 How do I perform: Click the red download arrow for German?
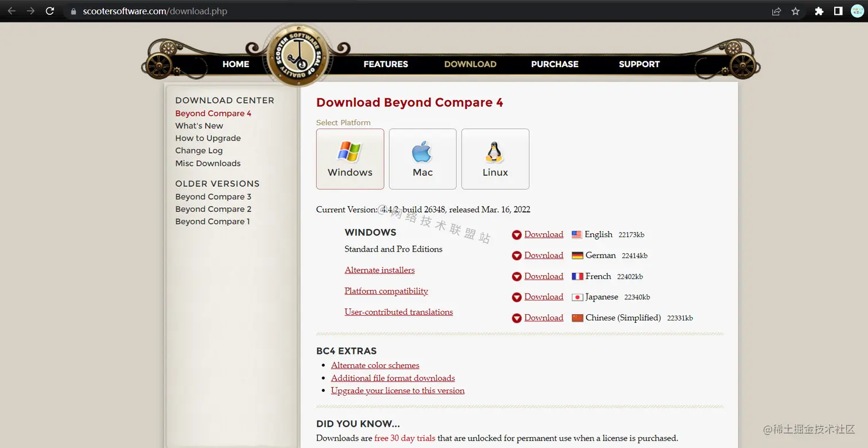pyautogui.click(x=517, y=256)
